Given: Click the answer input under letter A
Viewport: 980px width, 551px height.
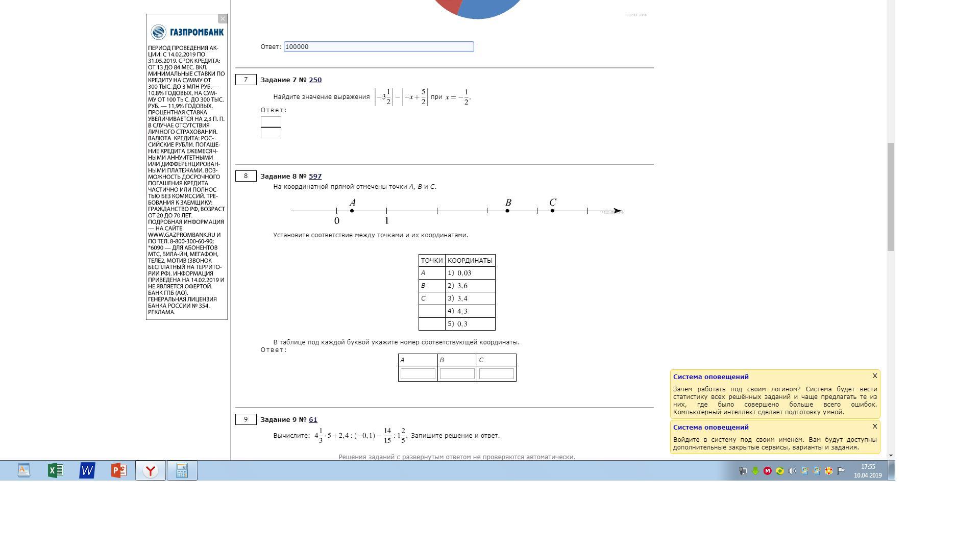Looking at the screenshot, I should (418, 374).
